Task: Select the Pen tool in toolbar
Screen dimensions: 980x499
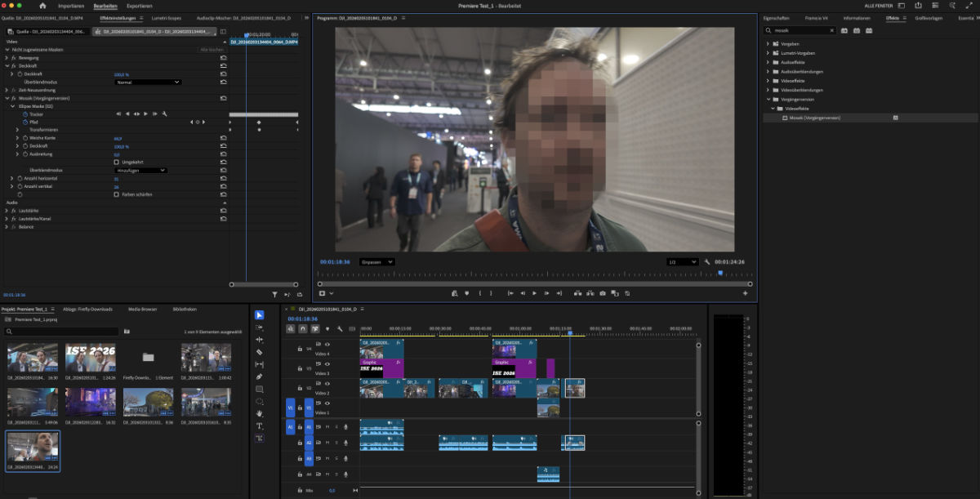Action: (260, 376)
